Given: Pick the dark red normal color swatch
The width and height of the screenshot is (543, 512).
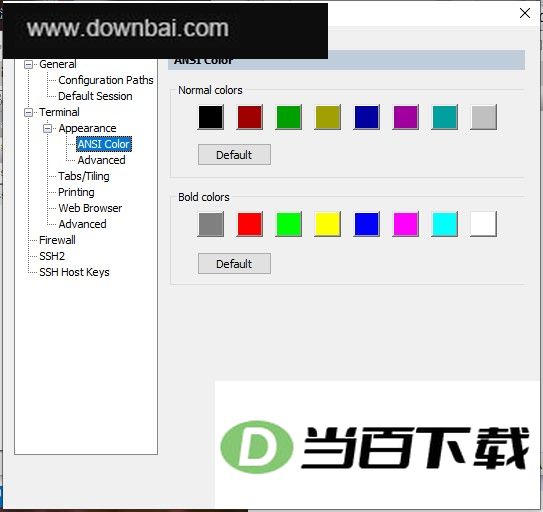Looking at the screenshot, I should coord(250,117).
